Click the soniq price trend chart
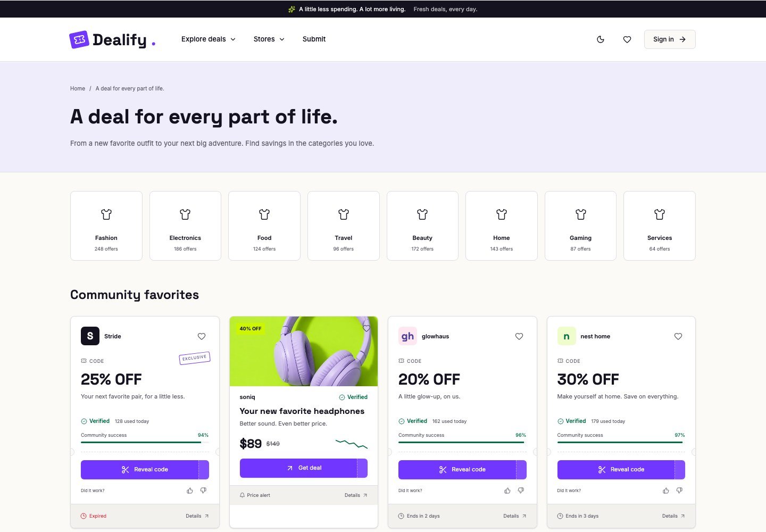Image resolution: width=766 pixels, height=532 pixels. tap(352, 444)
